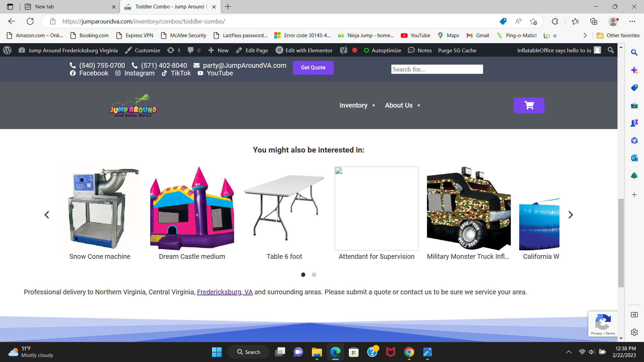
Task: Open the Fredericksburg, VA link
Action: (x=224, y=292)
